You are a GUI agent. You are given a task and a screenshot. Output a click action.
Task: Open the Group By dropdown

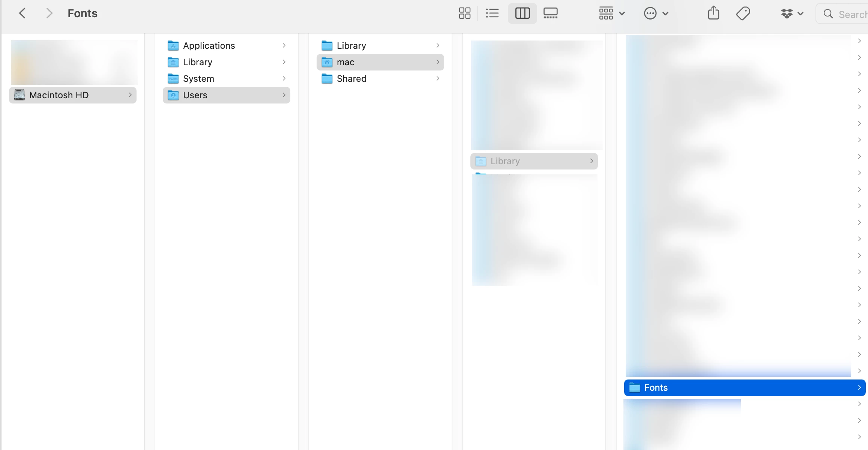point(611,13)
